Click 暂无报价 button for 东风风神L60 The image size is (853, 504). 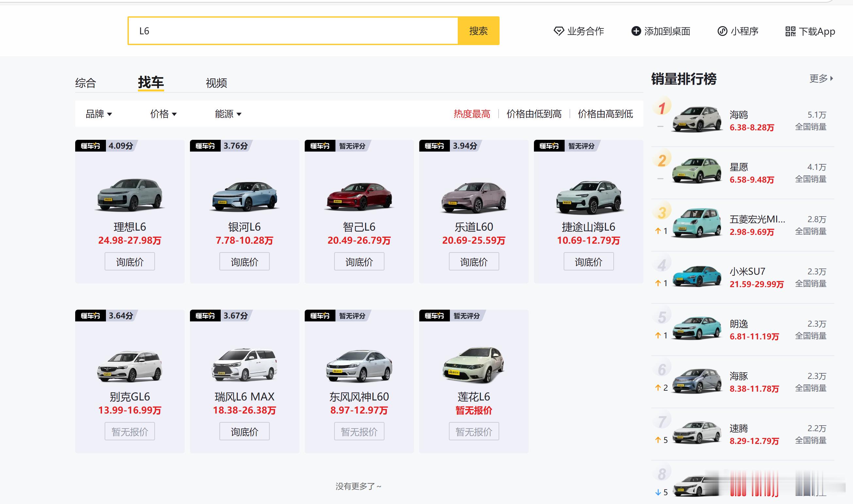click(359, 431)
